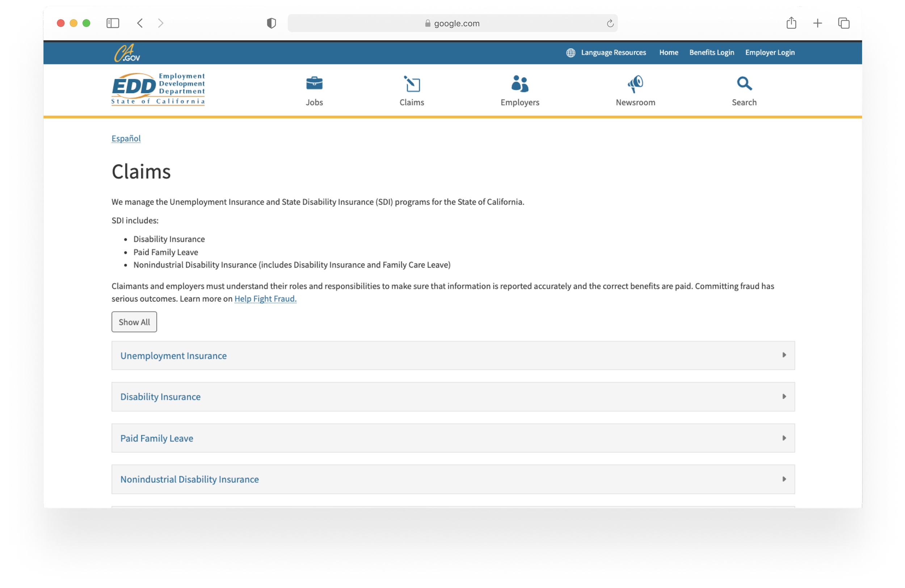Open the Benefits Login menu item
The image size is (905, 588).
711,52
